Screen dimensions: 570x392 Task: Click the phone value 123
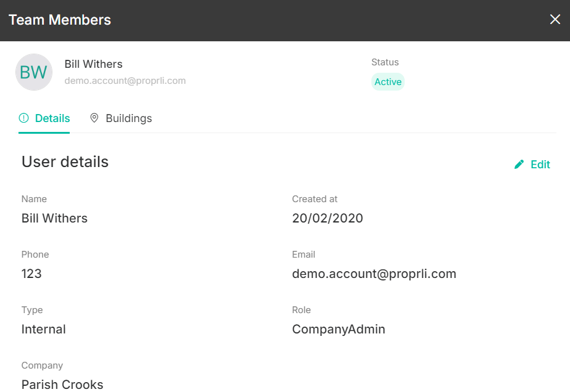coord(31,274)
